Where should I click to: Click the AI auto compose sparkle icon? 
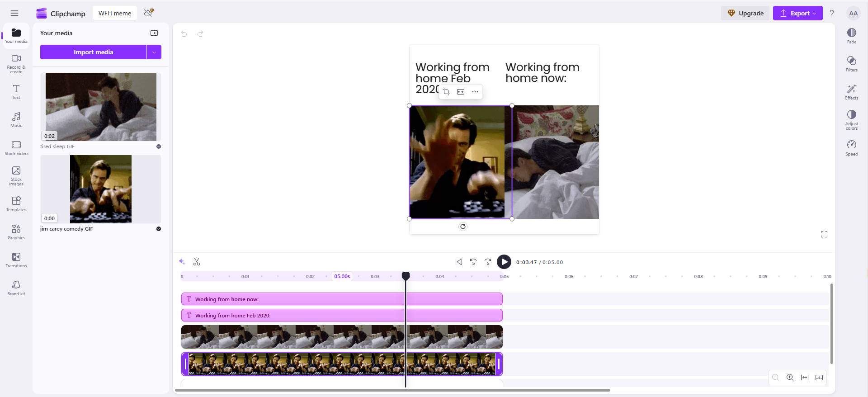182,262
